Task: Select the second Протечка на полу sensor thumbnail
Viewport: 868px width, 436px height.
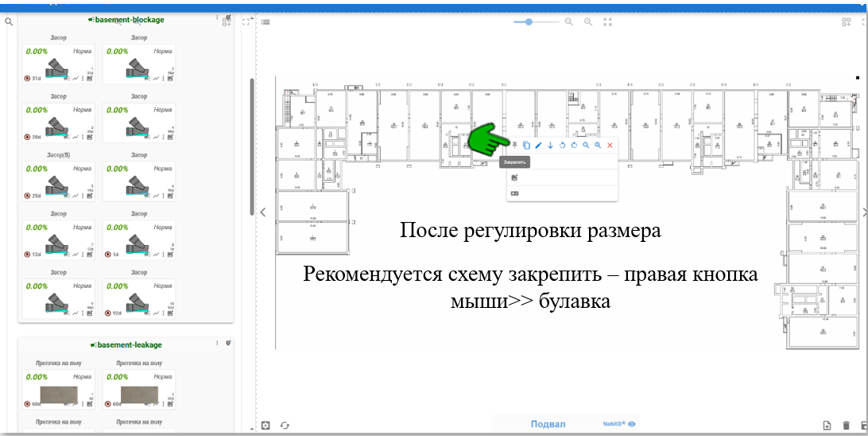Action: 139,395
